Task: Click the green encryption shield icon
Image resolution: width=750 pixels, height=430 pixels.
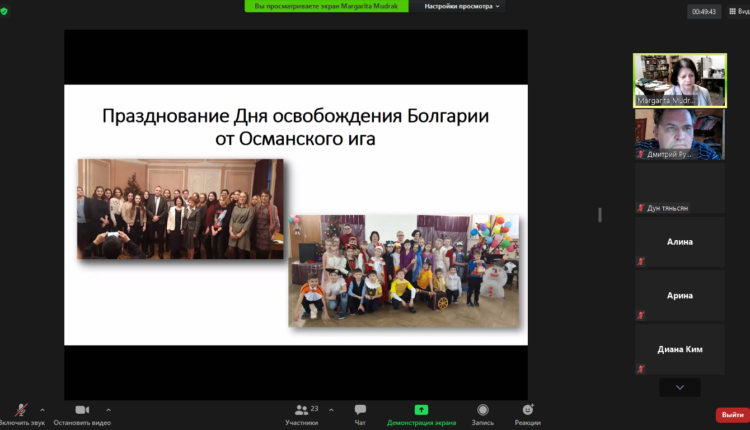Action: (4, 11)
